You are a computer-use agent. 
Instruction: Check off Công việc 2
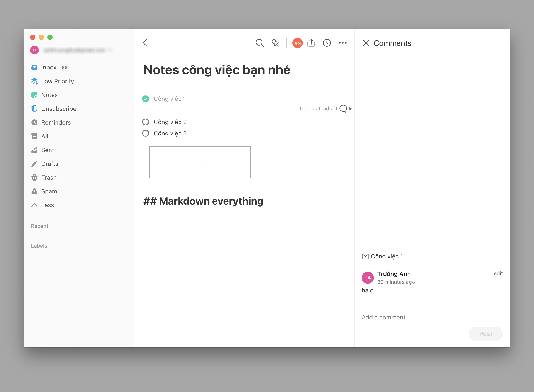[145, 122]
